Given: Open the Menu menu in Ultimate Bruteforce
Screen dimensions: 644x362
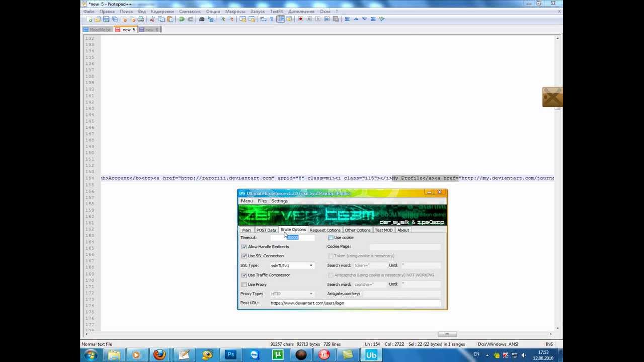Looking at the screenshot, I should pyautogui.click(x=247, y=201).
